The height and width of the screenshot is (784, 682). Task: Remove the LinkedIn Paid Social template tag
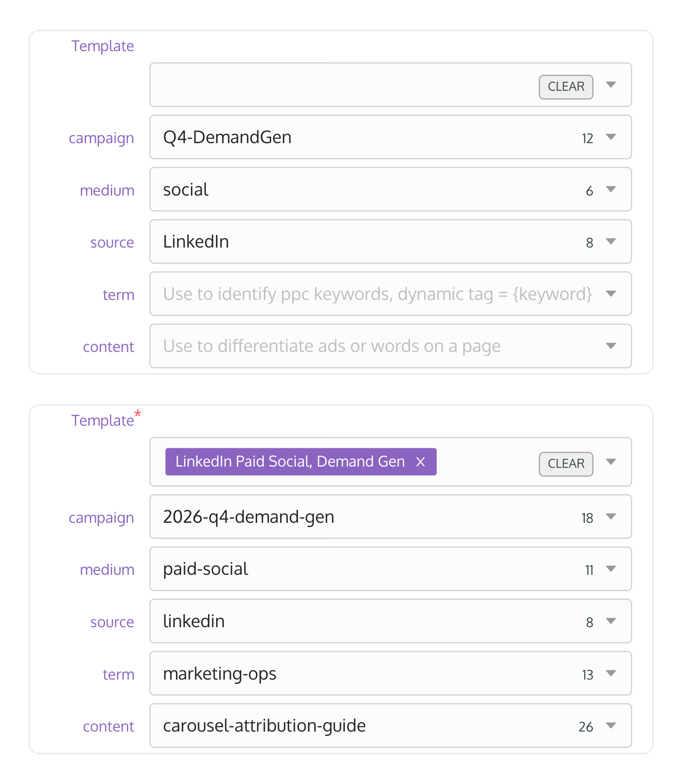[420, 462]
